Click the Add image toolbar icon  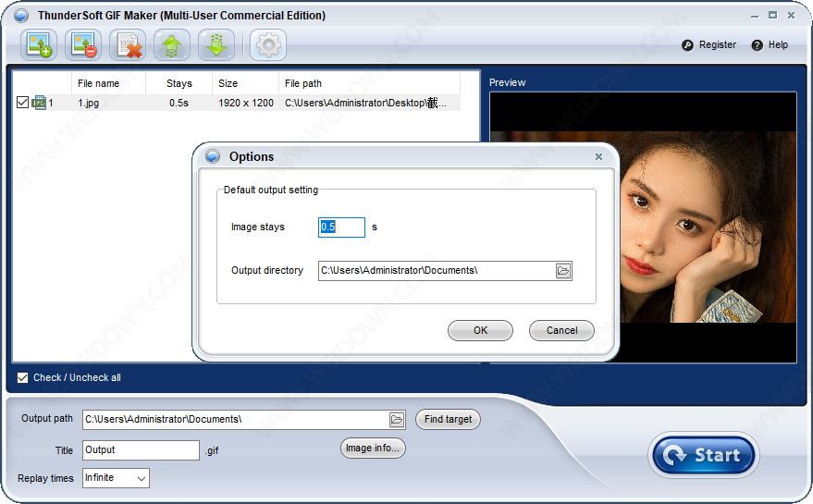[x=39, y=45]
